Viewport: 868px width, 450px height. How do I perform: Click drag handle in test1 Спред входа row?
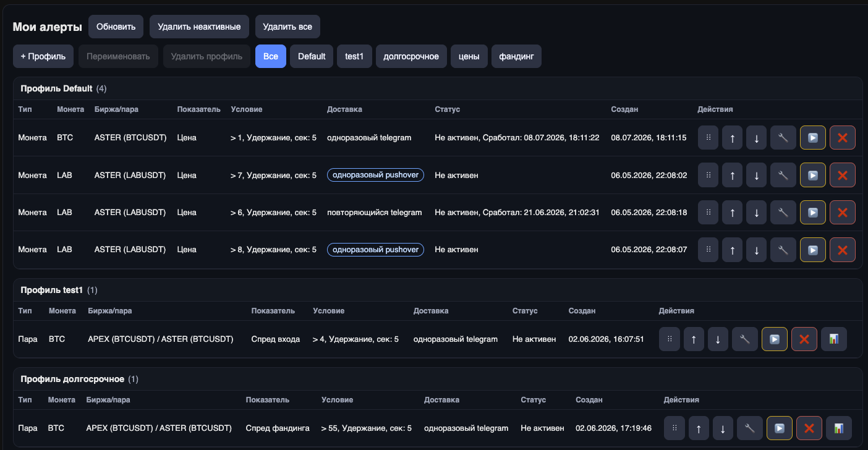click(670, 339)
